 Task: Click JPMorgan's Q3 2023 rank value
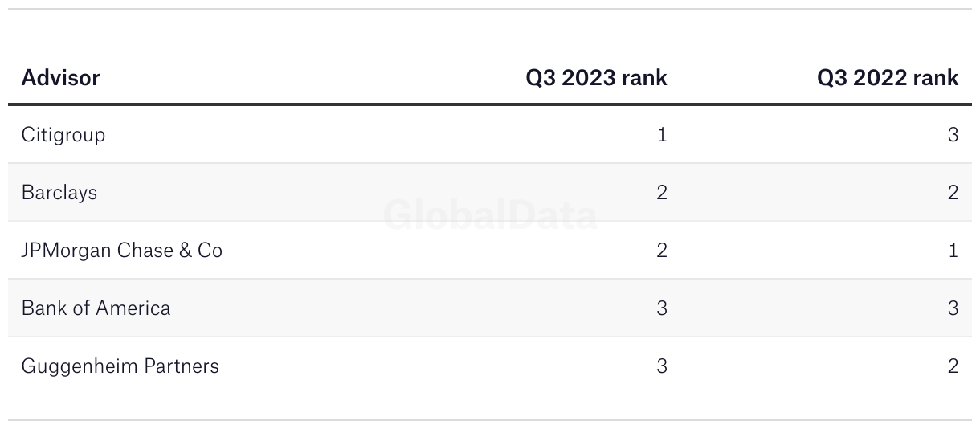(x=661, y=251)
